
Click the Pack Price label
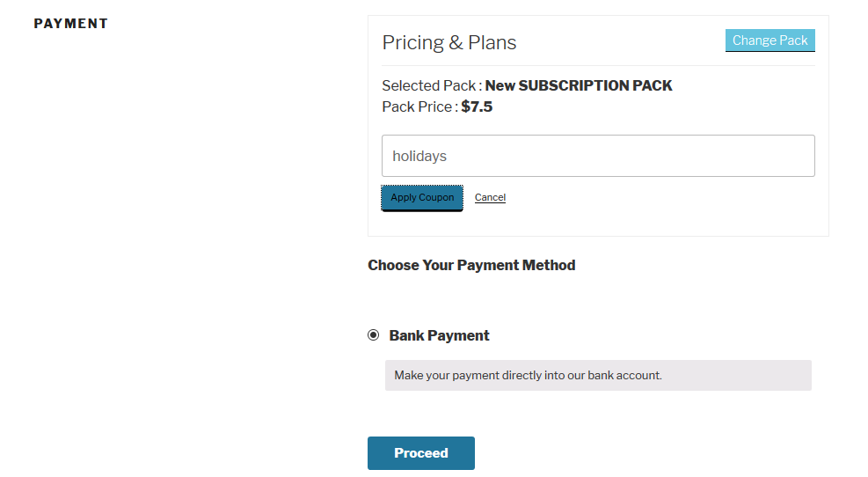click(x=419, y=106)
